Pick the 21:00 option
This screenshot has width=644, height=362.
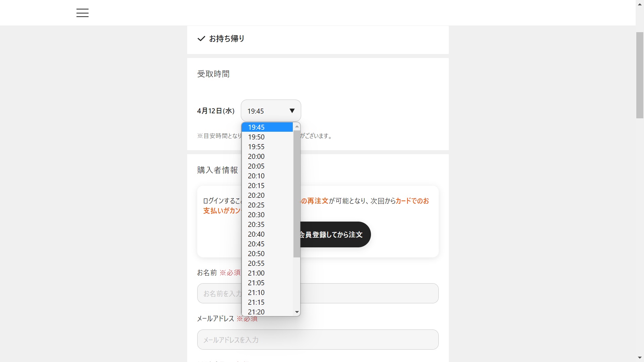click(267, 273)
